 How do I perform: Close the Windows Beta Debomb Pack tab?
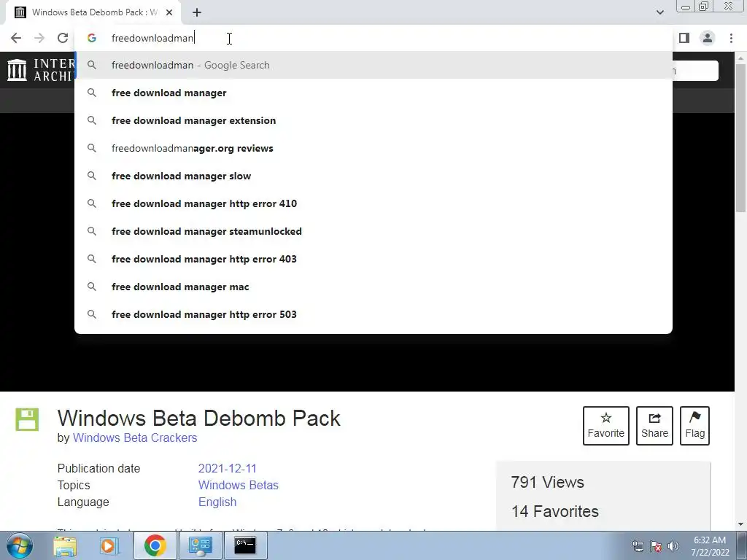tap(169, 12)
